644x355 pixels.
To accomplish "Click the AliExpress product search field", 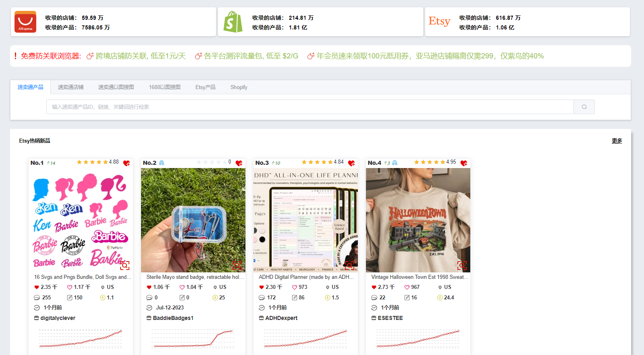I will click(x=310, y=107).
